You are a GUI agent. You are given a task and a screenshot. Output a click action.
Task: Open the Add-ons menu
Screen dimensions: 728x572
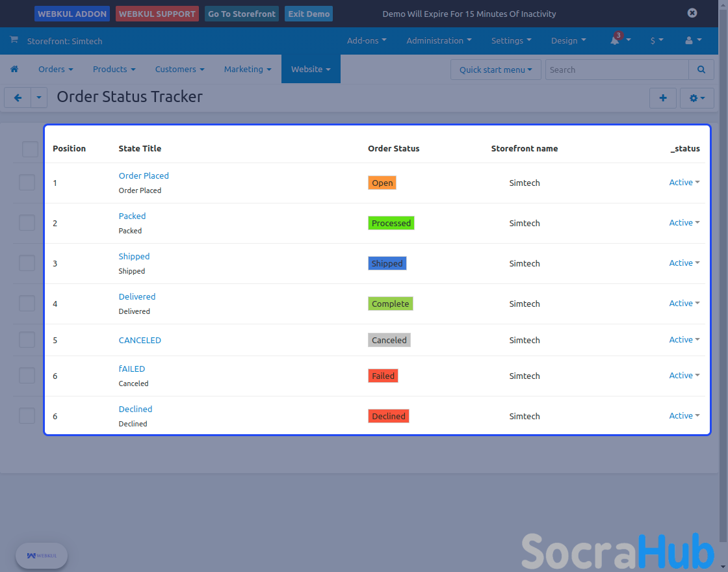(x=366, y=40)
